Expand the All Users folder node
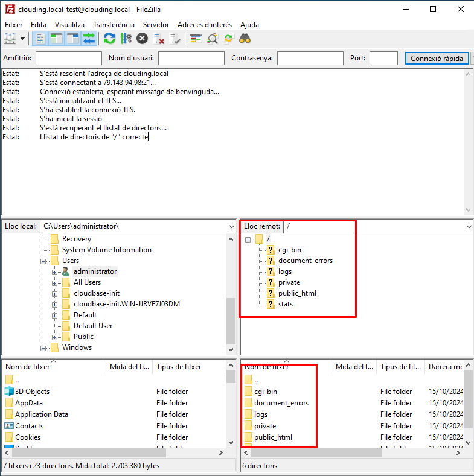Image resolution: width=474 pixels, height=476 pixels. point(54,283)
